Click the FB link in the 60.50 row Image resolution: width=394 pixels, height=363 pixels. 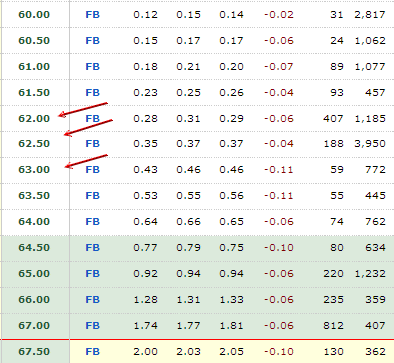pyautogui.click(x=92, y=41)
